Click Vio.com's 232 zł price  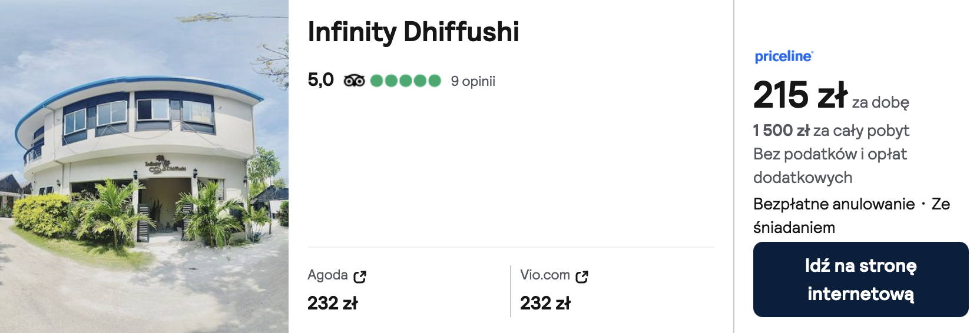pyautogui.click(x=545, y=303)
